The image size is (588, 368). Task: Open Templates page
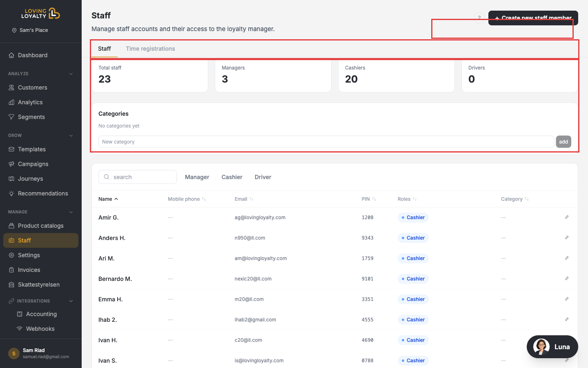[x=41, y=149]
